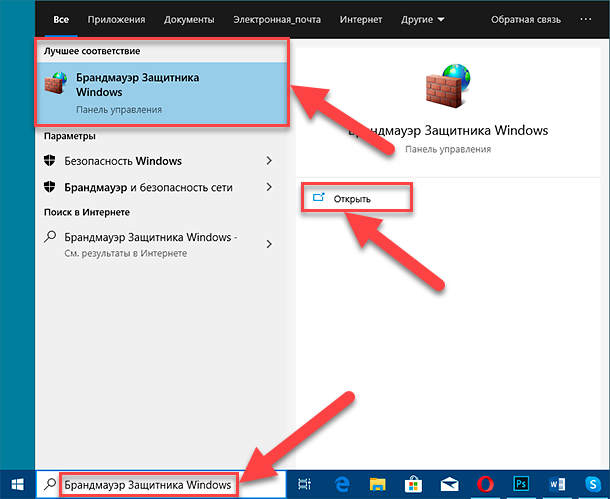Open Skype from the taskbar
This screenshot has height=499, width=610.
(x=593, y=485)
